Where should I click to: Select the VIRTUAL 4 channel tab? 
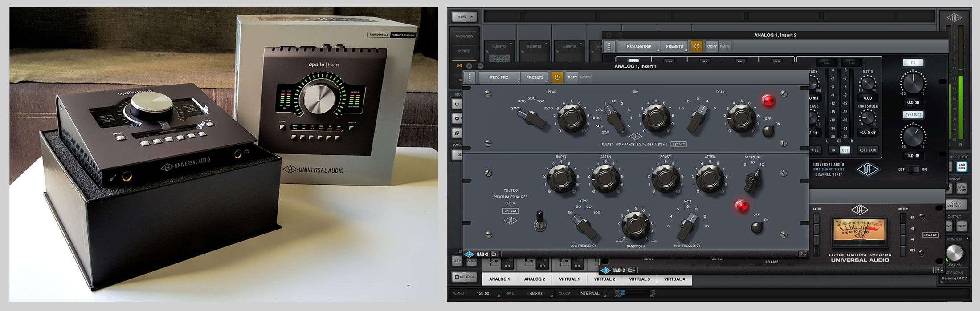click(674, 279)
